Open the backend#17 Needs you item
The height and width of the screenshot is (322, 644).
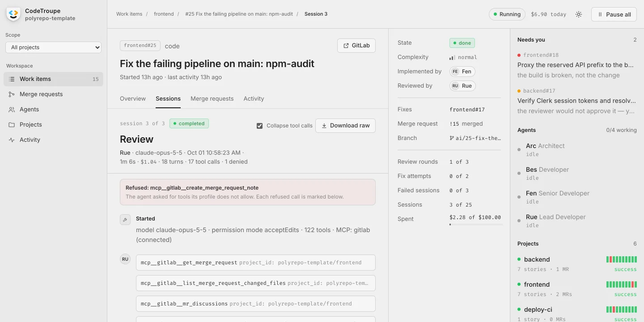pyautogui.click(x=577, y=101)
